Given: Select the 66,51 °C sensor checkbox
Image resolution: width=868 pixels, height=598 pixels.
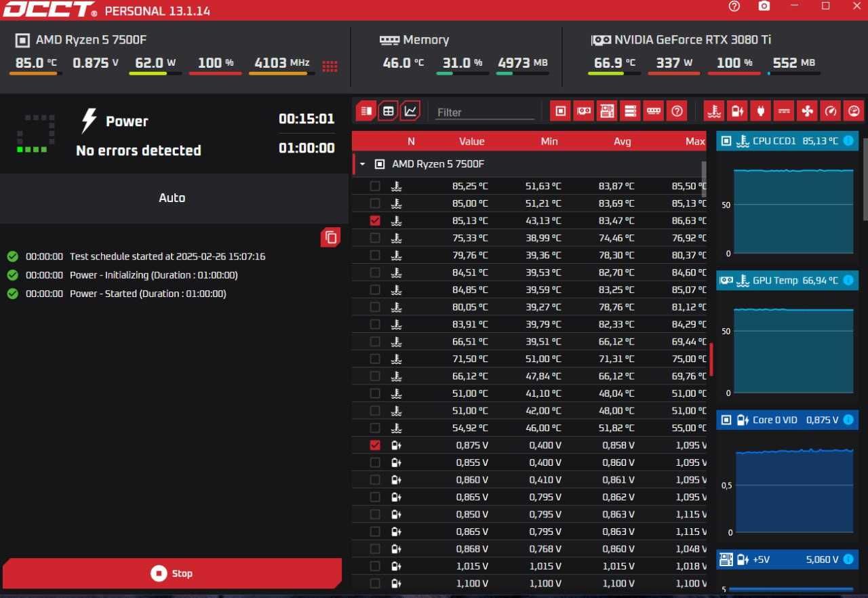Looking at the screenshot, I should [x=375, y=342].
